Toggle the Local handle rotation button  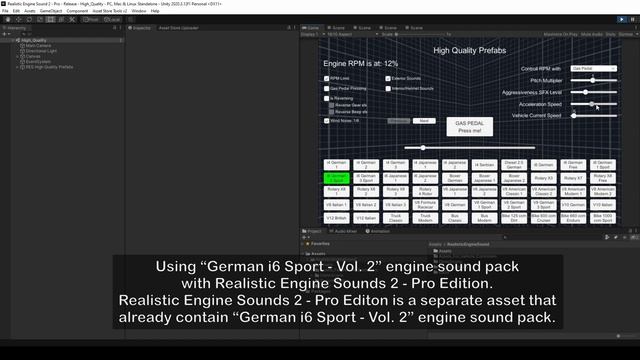[112, 19]
